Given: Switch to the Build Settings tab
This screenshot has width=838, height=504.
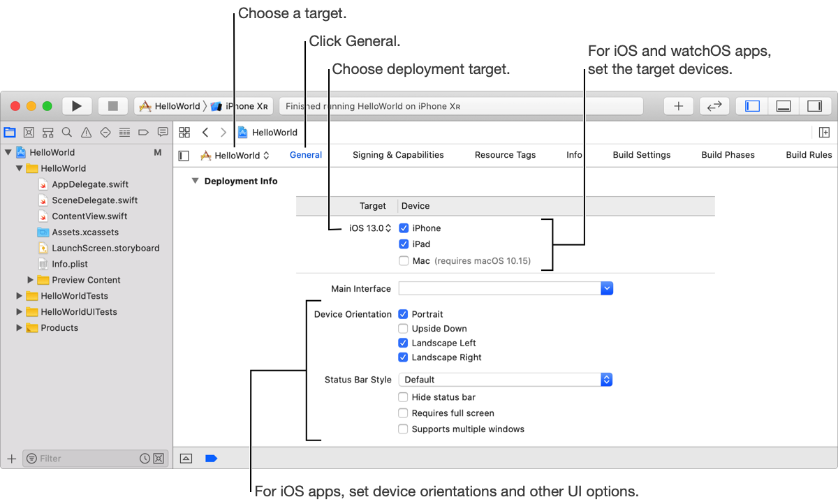Looking at the screenshot, I should 641,155.
